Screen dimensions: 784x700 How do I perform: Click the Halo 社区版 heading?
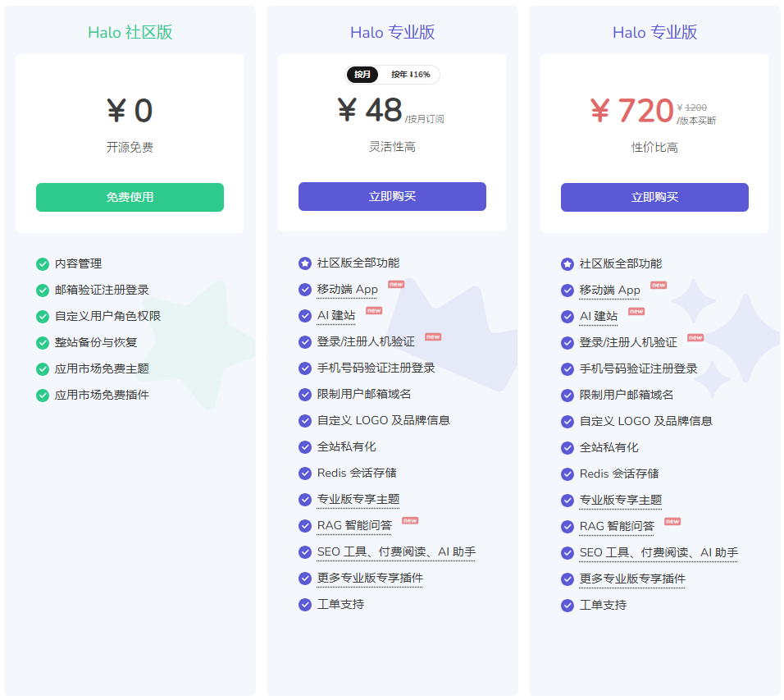tap(130, 33)
